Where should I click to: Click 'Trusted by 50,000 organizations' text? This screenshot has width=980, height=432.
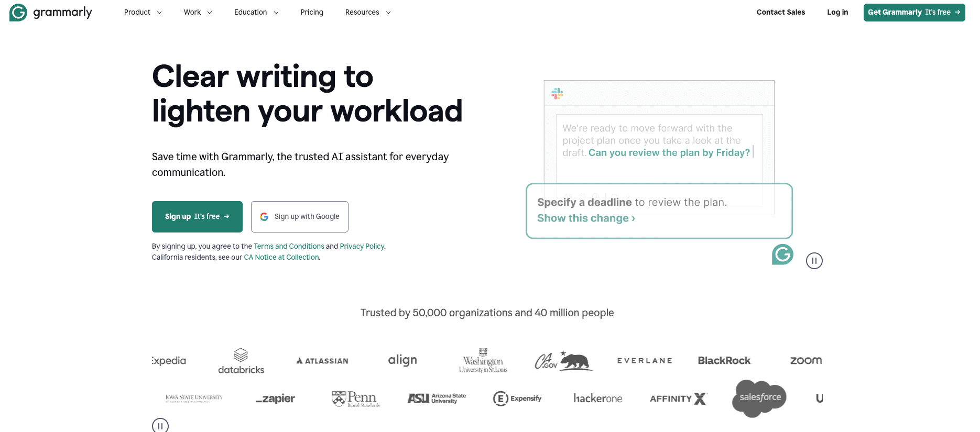pyautogui.click(x=487, y=313)
